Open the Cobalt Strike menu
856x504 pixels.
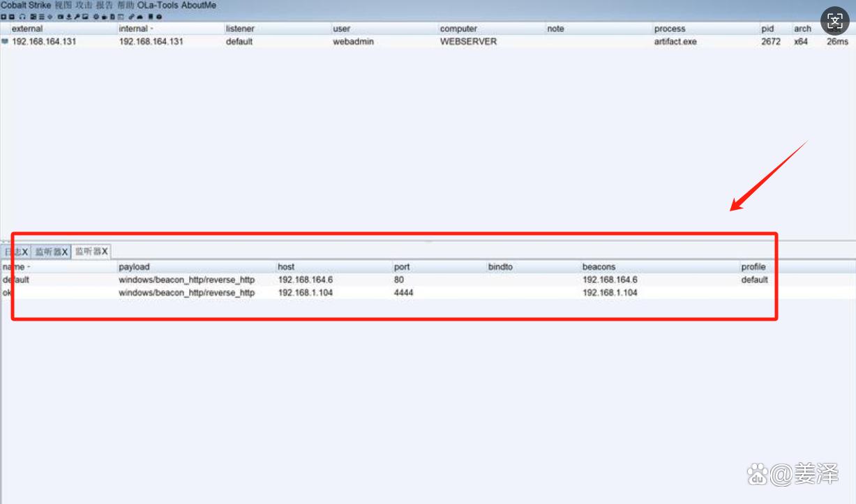click(26, 5)
